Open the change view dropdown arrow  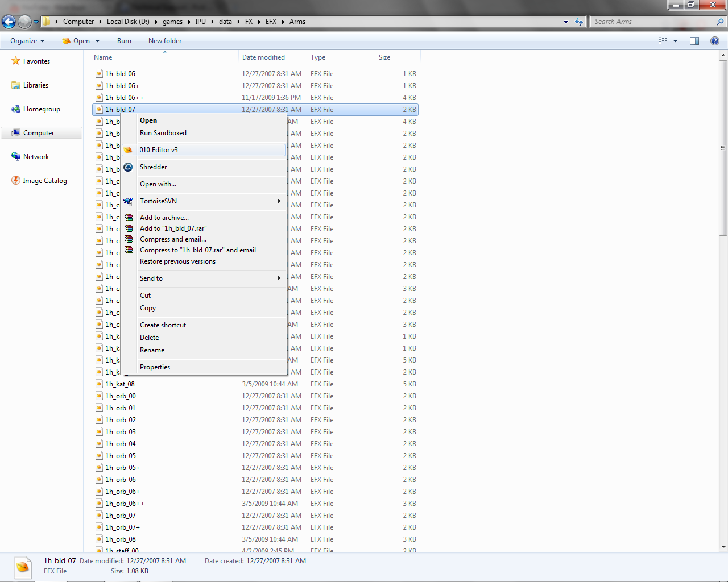click(676, 41)
